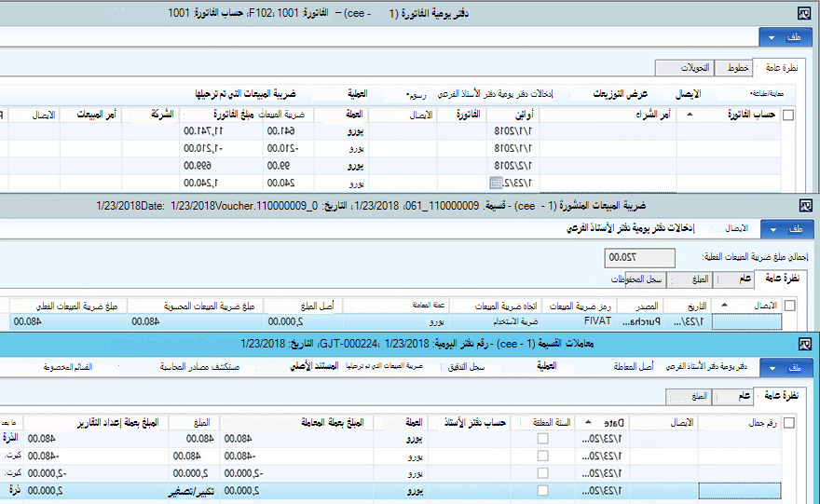Click the 11,747.00 invoice amount cell
The height and width of the screenshot is (504, 820).
(222, 131)
